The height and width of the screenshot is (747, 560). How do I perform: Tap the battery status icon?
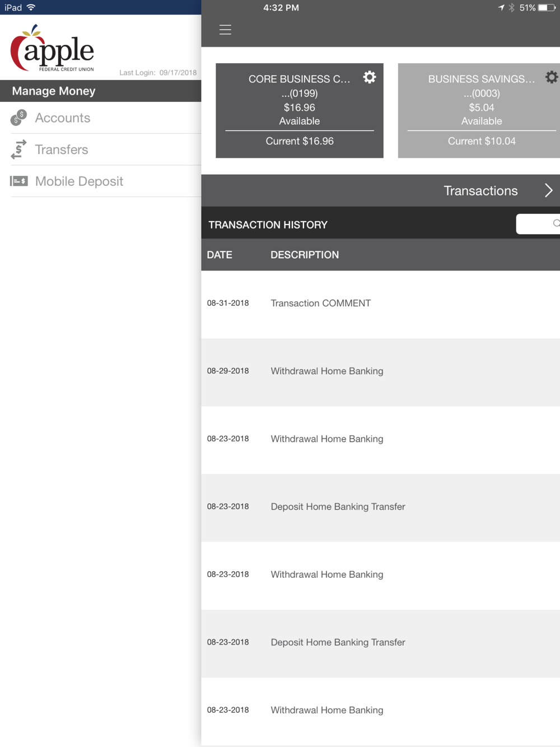tap(547, 8)
